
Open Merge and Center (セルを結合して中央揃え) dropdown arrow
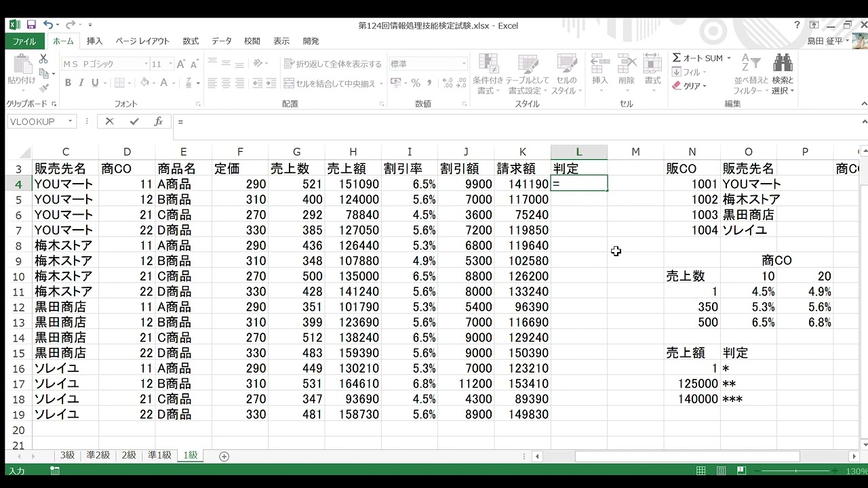coord(382,83)
